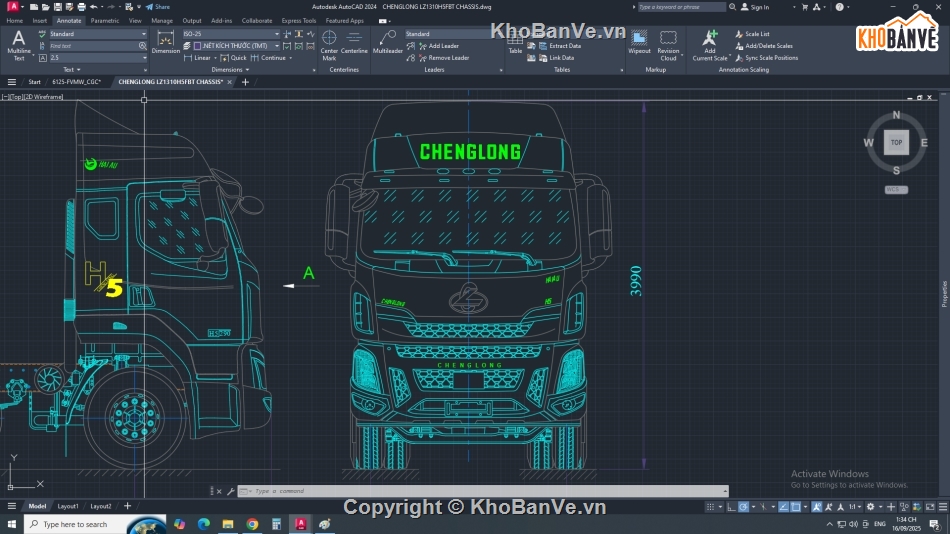Select the Multileader tool
Viewport: 950px width, 534px height.
click(x=388, y=44)
